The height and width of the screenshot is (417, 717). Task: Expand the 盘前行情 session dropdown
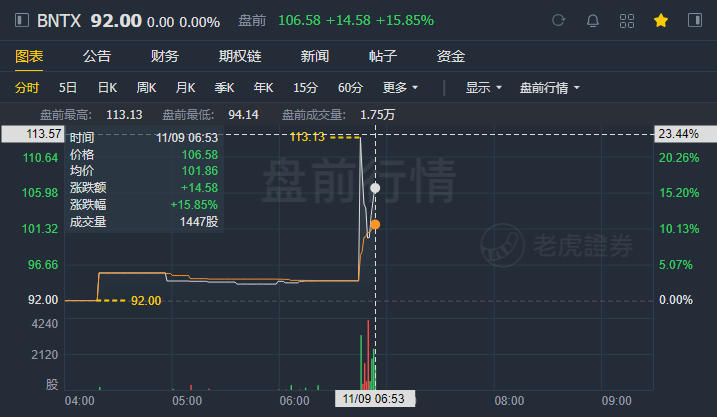click(x=549, y=87)
